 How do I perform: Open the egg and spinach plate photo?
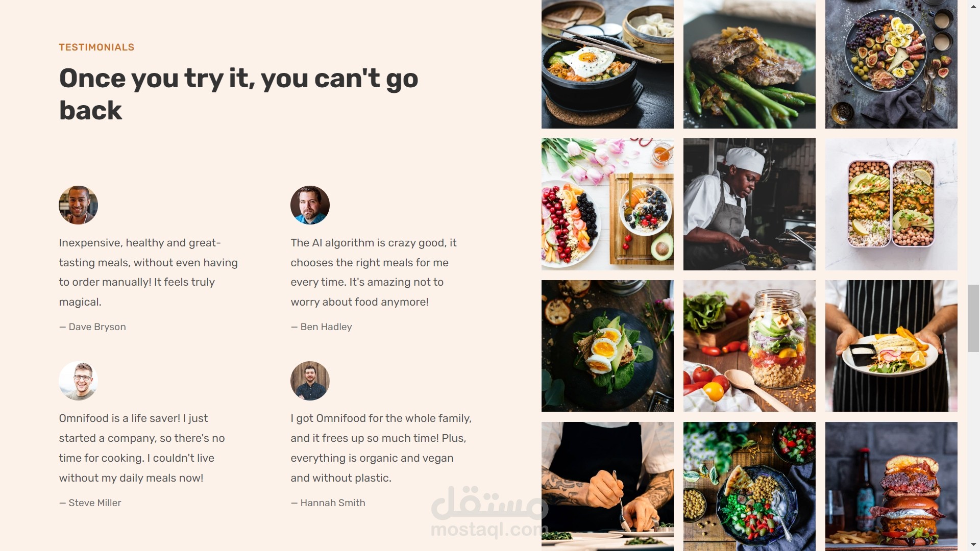click(x=607, y=346)
